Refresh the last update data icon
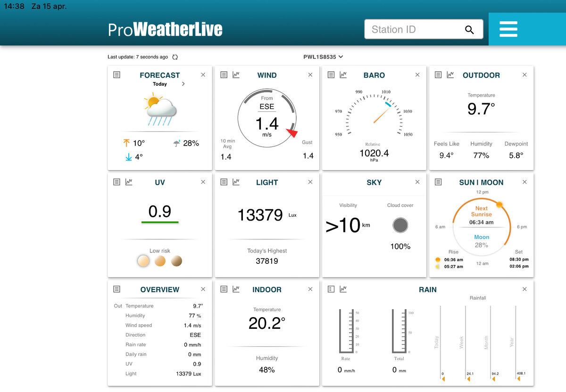This screenshot has height=392, width=566. 175,57
